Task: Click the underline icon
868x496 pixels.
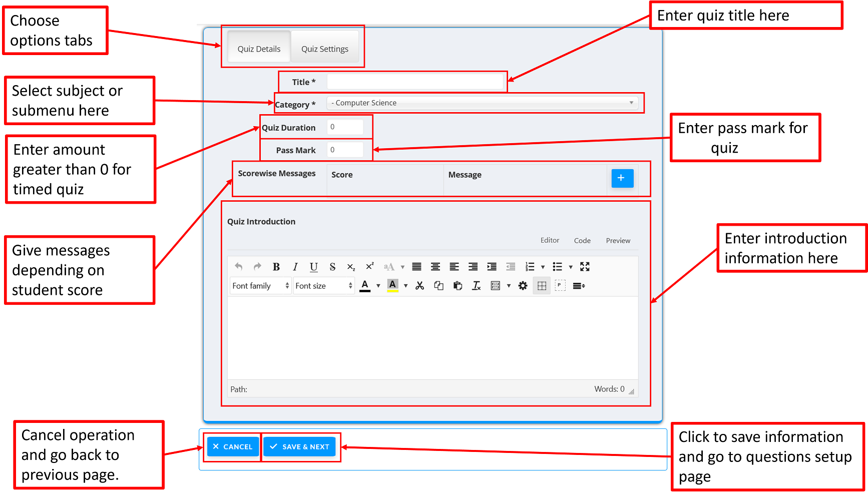Action: tap(313, 267)
